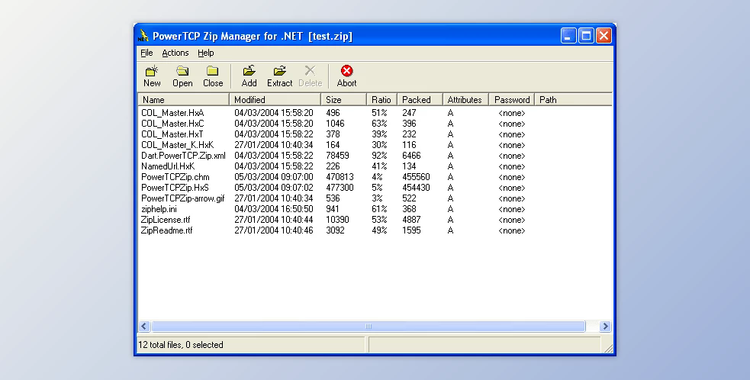Screen dimensions: 750x380
Task: Select file Dart.PowerTCP.Zip.xml
Action: pyautogui.click(x=183, y=156)
